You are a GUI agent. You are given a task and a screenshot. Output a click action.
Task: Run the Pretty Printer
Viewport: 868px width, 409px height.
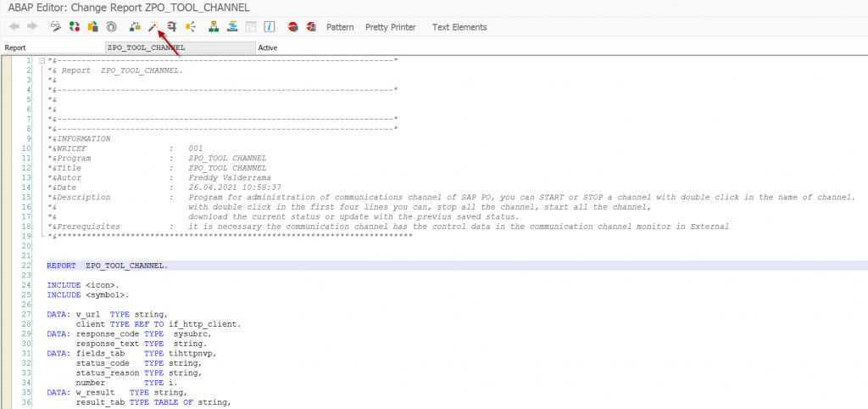tap(390, 27)
